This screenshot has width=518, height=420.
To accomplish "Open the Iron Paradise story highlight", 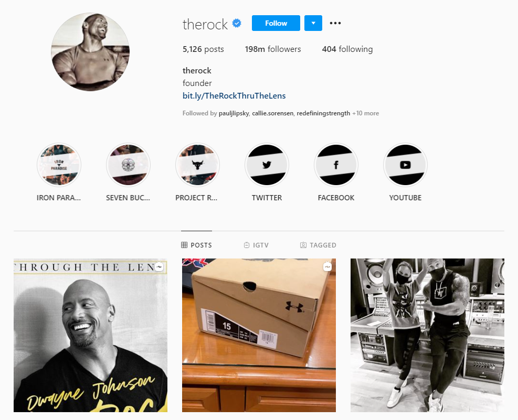I will coord(59,165).
